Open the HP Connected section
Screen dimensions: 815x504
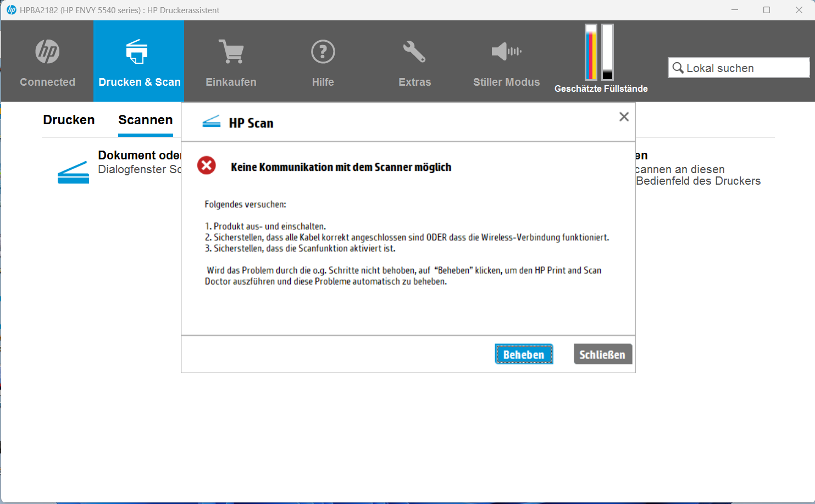coord(47,62)
